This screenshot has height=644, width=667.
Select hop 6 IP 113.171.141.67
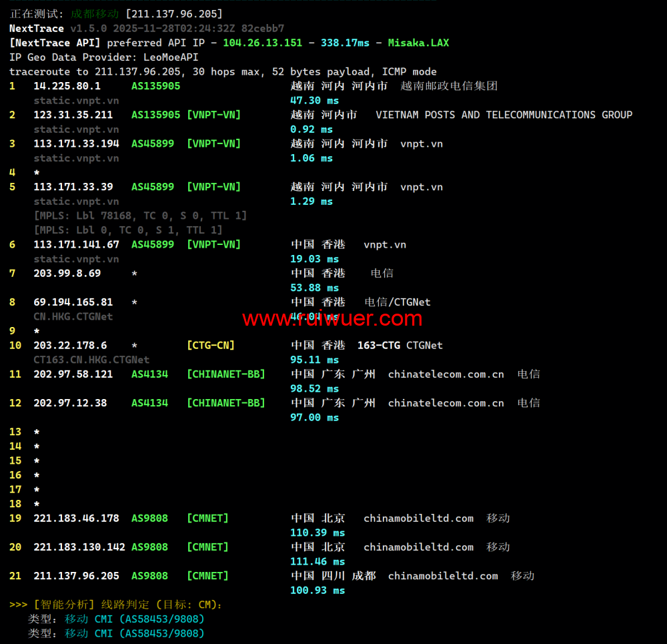coord(76,245)
